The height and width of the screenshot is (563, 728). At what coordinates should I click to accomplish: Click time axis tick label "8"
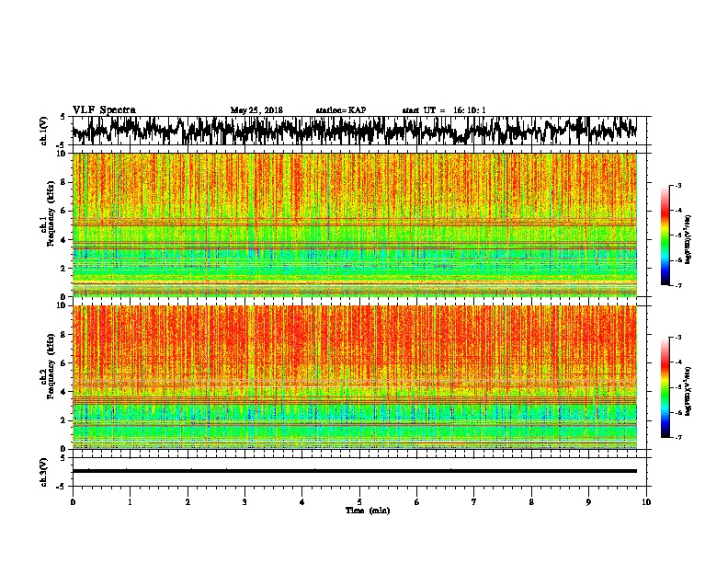(531, 502)
